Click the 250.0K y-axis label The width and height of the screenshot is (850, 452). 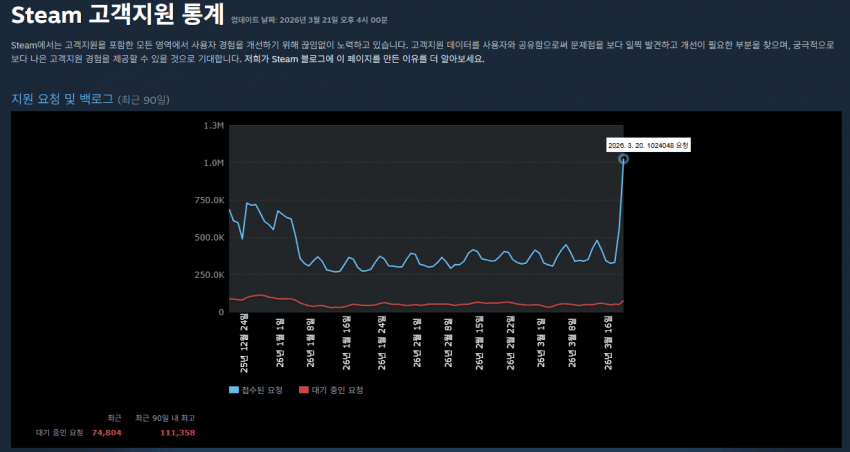click(210, 275)
